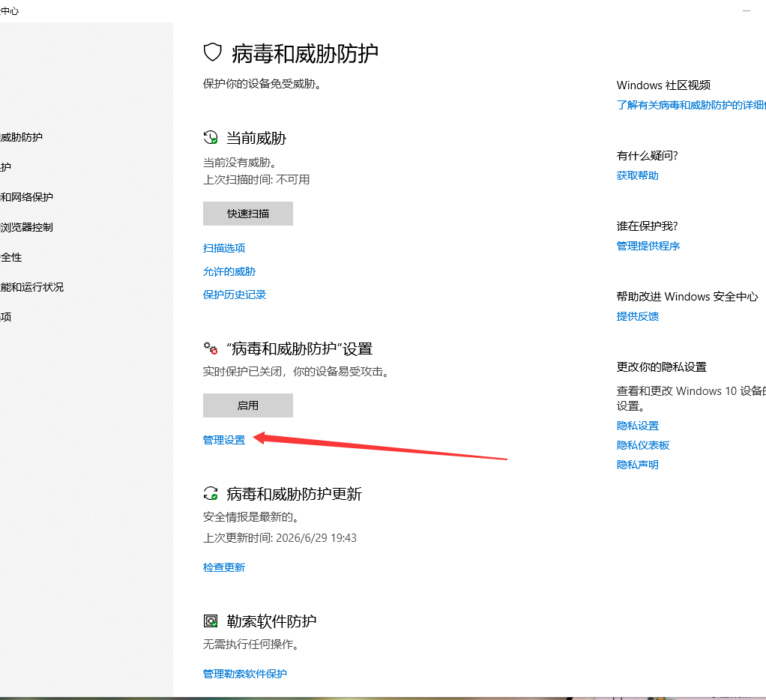This screenshot has width=766, height=700.
Task: Select 浏览器控制 sidebar item
Action: point(26,227)
